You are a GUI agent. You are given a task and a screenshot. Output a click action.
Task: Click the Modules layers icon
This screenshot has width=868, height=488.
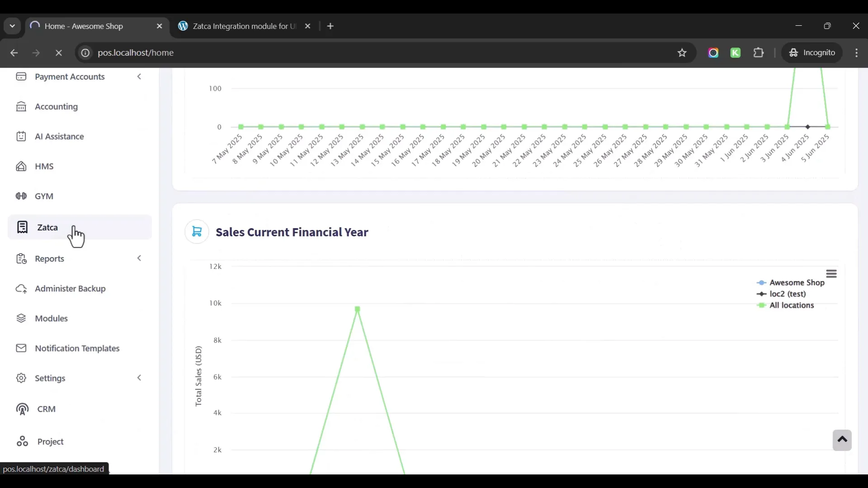pos(21,319)
